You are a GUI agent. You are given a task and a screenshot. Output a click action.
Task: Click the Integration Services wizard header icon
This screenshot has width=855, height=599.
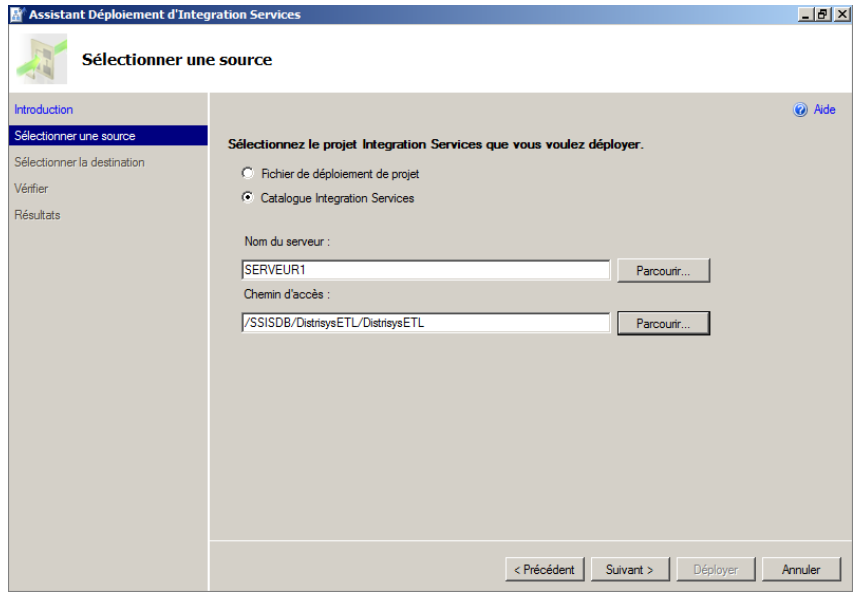[x=42, y=59]
